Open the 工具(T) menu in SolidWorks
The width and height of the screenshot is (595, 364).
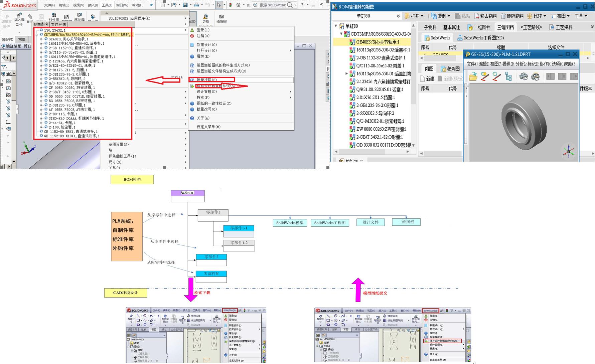(x=107, y=5)
